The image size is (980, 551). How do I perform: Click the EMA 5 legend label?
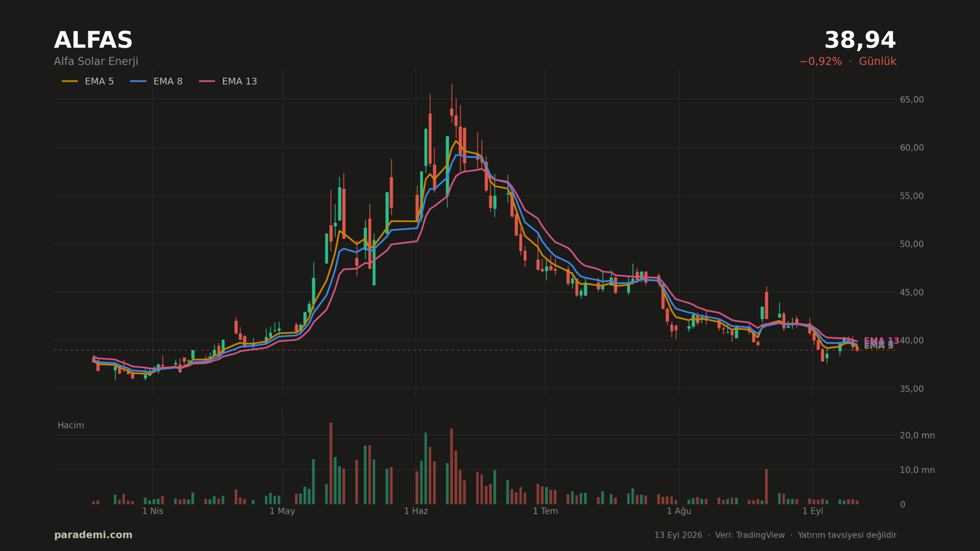click(x=99, y=81)
